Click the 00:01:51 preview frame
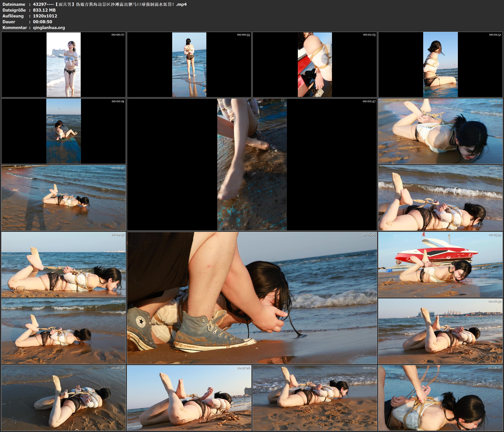Viewport: 504px width, 432px height. click(440, 65)
